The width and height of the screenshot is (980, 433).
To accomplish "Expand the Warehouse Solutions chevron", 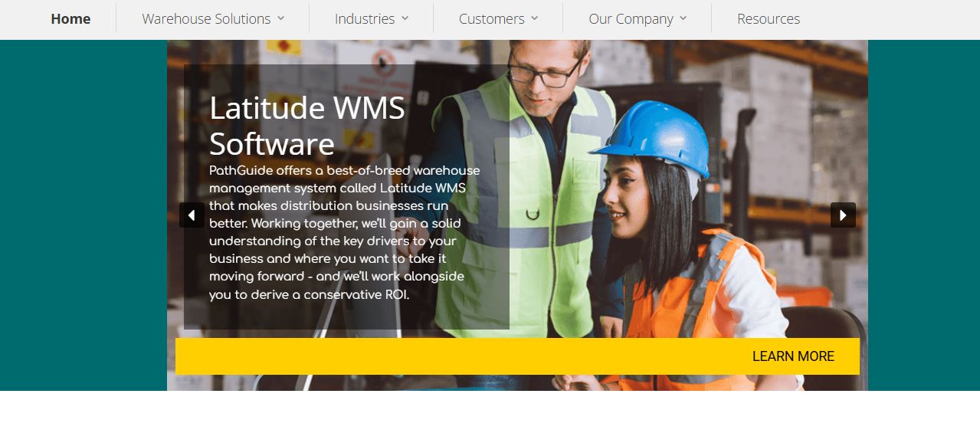I will point(280,18).
